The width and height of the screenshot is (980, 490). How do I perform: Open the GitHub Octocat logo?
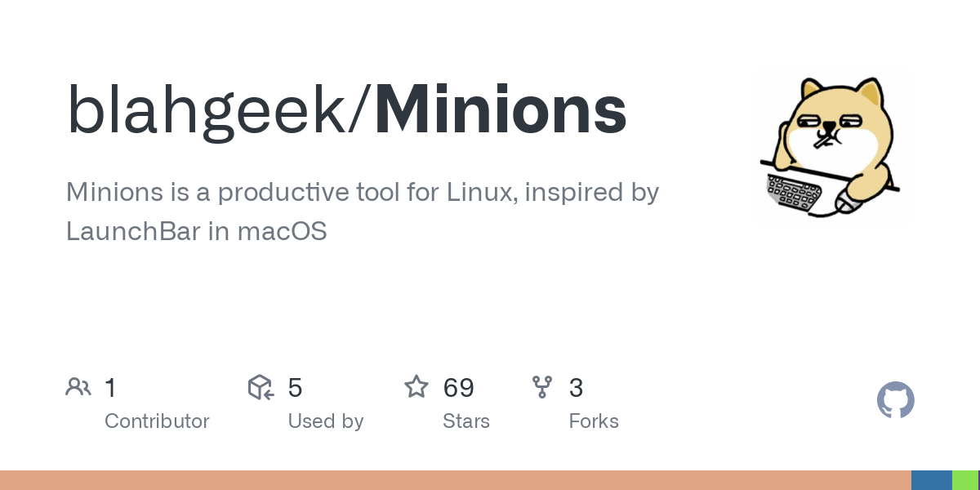tap(895, 400)
